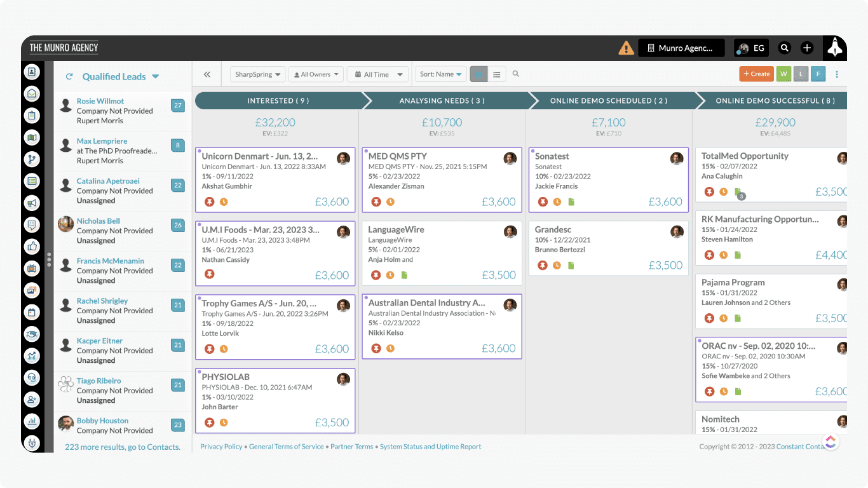Click clock icon on MED QMS PTY card
This screenshot has height=488, width=868.
390,201
